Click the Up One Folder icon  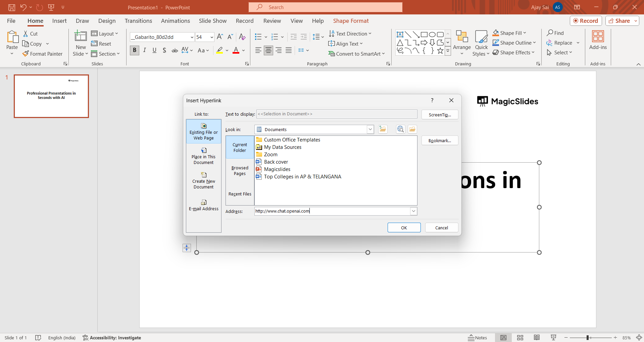point(383,129)
